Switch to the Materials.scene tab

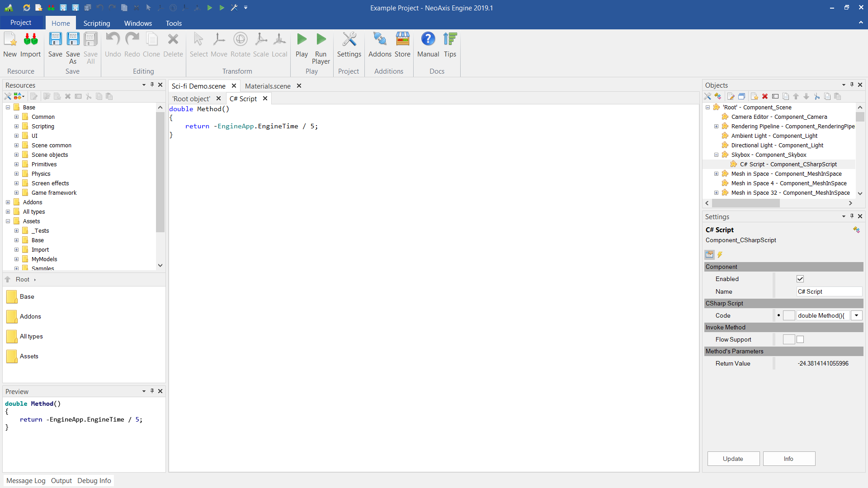click(267, 86)
